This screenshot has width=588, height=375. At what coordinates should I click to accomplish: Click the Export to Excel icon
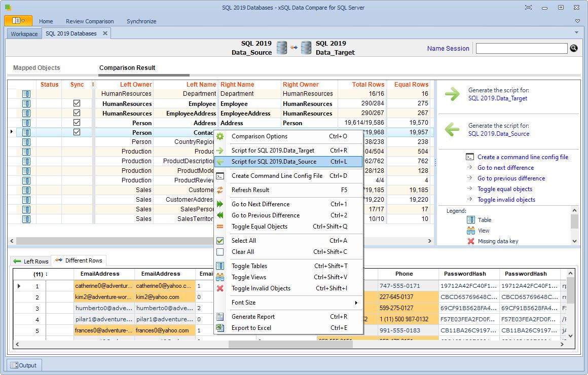pos(220,328)
